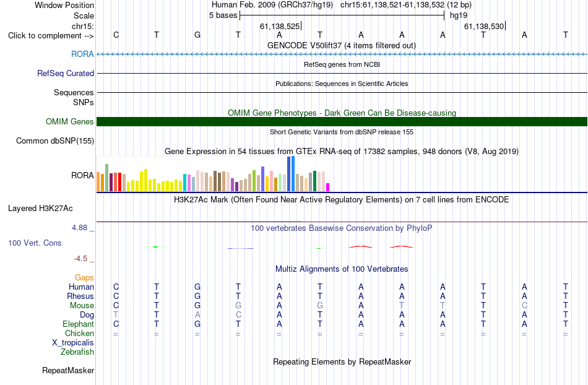This screenshot has width=588, height=385.
Task: Click '100 vertebrates Basewise Conservation by PhyloP' title
Action: point(342,228)
